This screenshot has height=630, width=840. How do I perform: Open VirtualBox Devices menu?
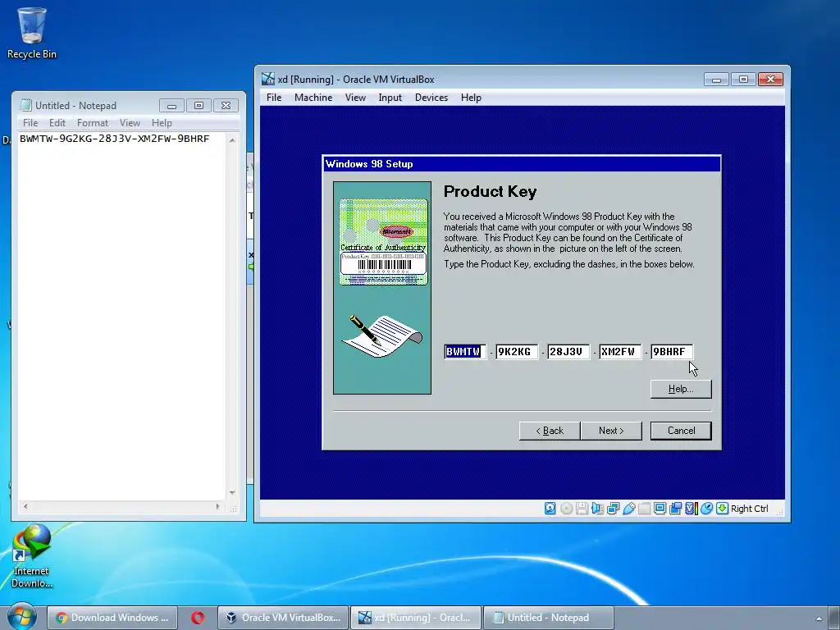tap(431, 98)
